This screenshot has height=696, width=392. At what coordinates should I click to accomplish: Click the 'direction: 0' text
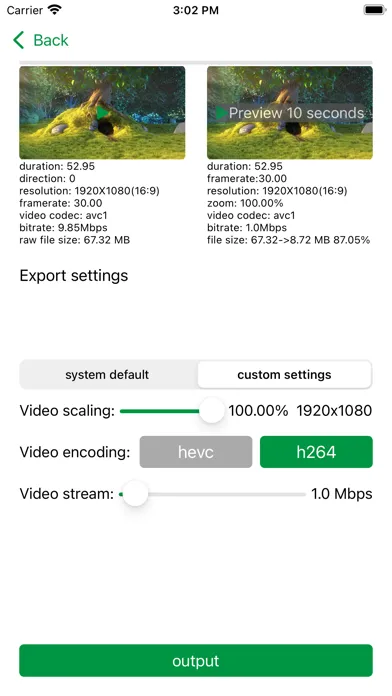(48, 178)
